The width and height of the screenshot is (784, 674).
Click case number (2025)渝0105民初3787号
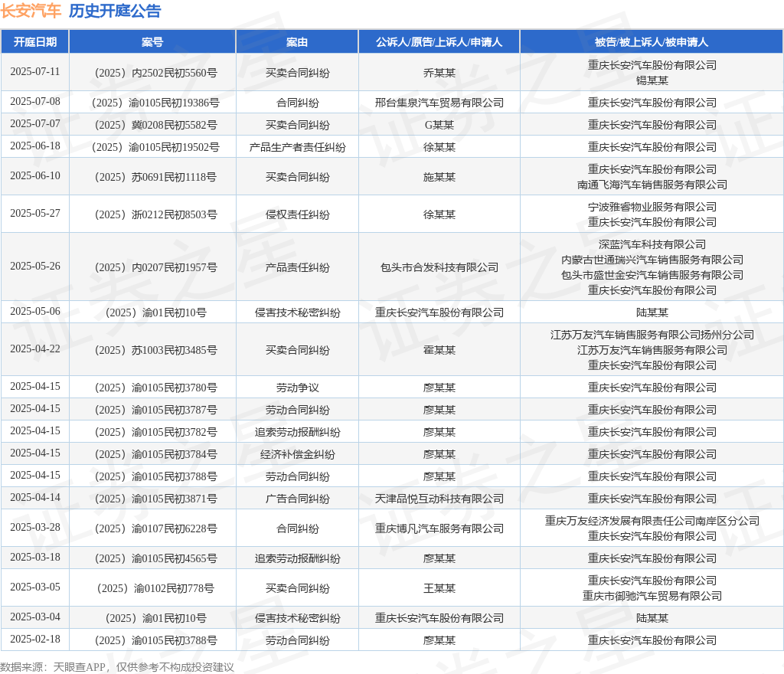pyautogui.click(x=155, y=410)
